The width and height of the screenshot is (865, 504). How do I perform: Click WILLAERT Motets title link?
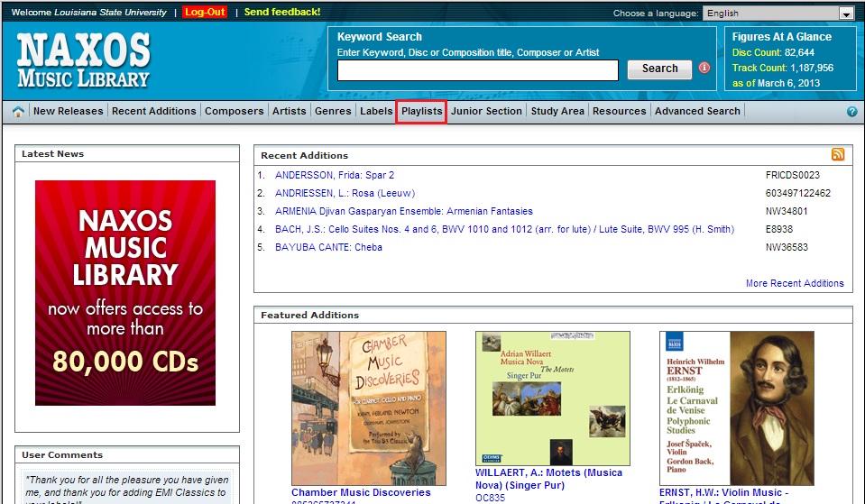tap(548, 479)
